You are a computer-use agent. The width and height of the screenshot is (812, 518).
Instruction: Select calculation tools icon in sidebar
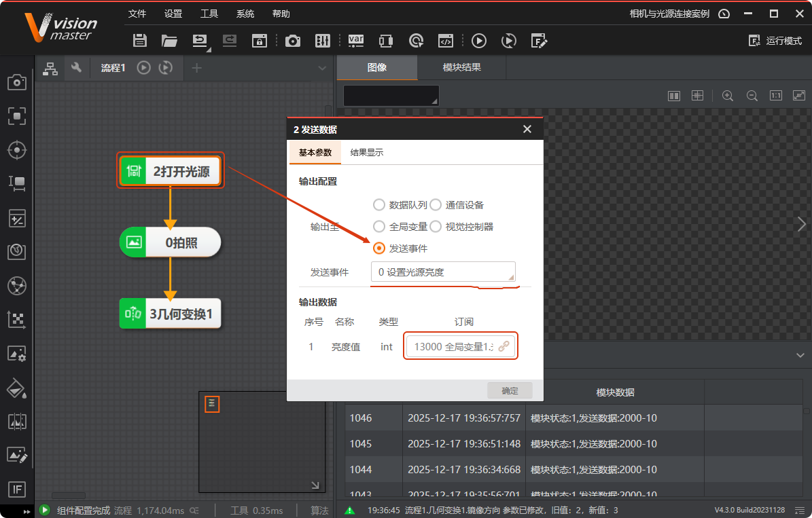[x=16, y=218]
